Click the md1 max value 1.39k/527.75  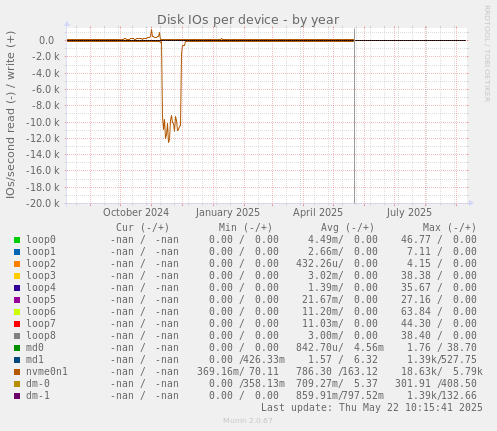pos(442,359)
